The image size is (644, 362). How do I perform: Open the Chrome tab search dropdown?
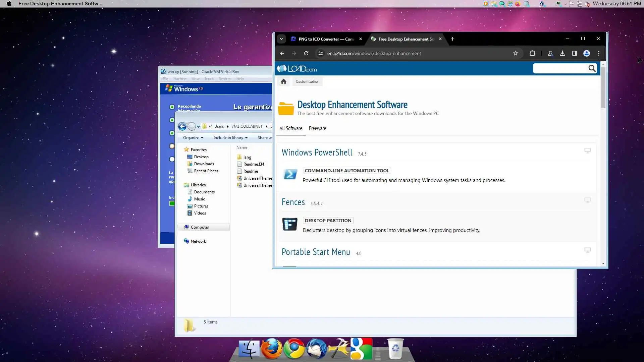(x=281, y=39)
